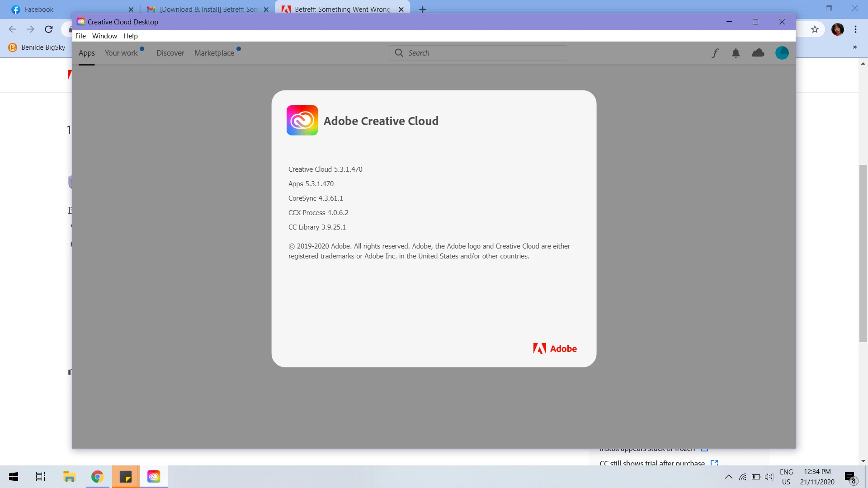Image resolution: width=868 pixels, height=488 pixels.
Task: Open the Creative Cloud account avatar
Action: point(782,53)
